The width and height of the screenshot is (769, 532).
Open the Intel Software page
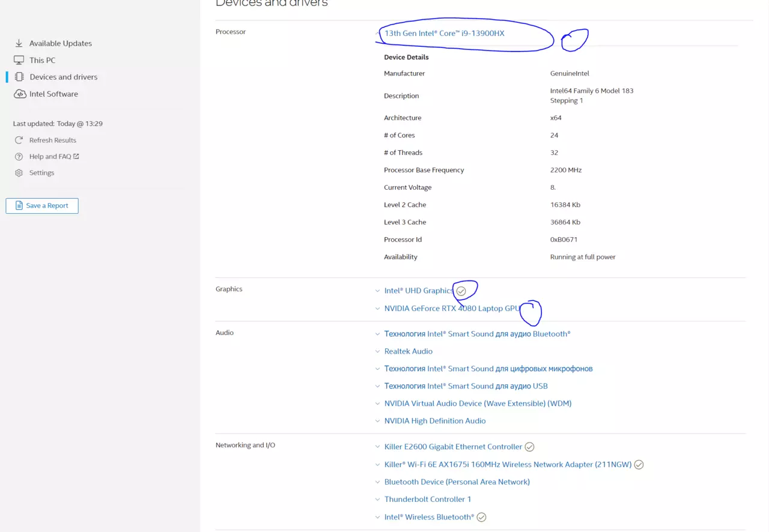tap(53, 94)
